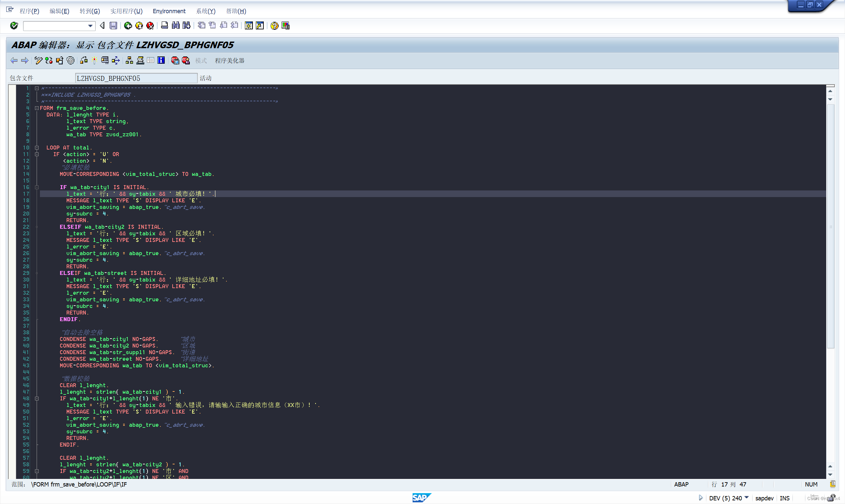Screen dimensions: 845x504
Task: Click the Generate Shortcut icon
Action: pos(260,25)
